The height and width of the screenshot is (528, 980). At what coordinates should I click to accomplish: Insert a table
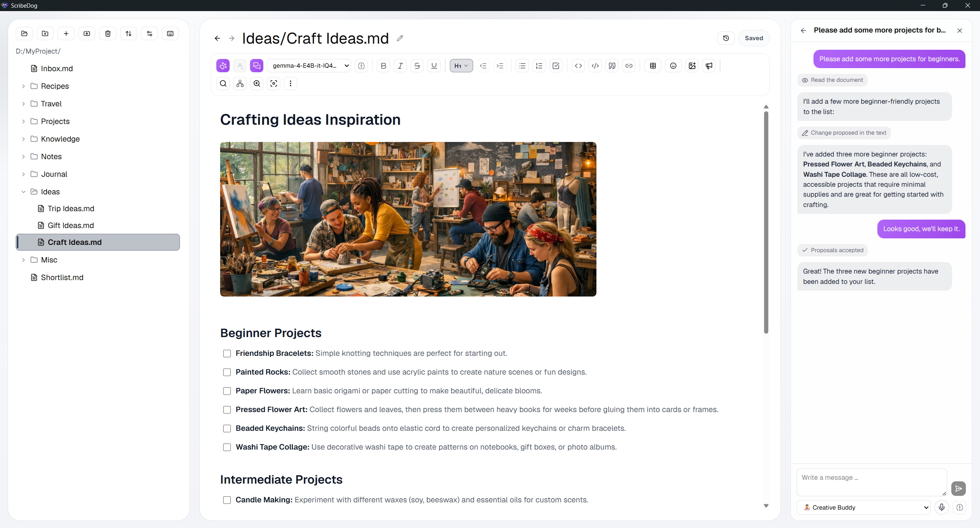click(x=653, y=66)
